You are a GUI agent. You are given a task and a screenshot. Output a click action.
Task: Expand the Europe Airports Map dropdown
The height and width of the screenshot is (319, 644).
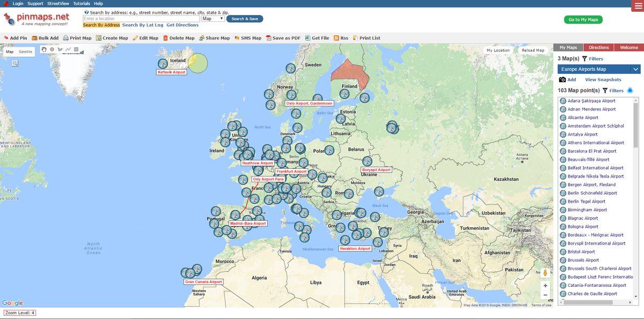click(x=636, y=69)
